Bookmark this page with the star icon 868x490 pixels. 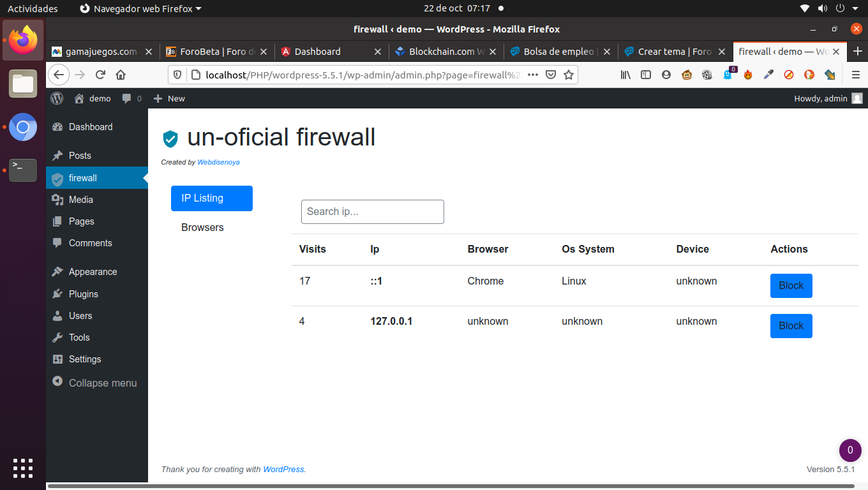[569, 75]
